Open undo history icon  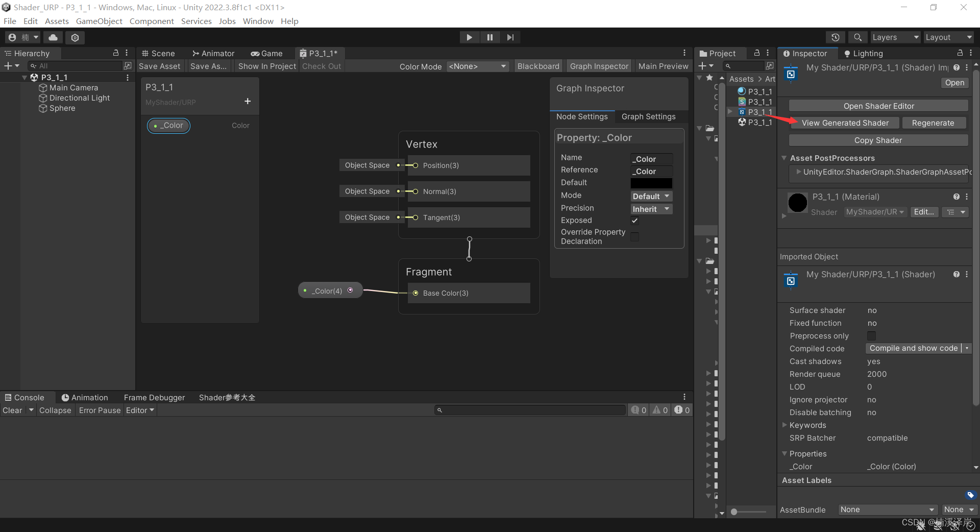point(836,37)
